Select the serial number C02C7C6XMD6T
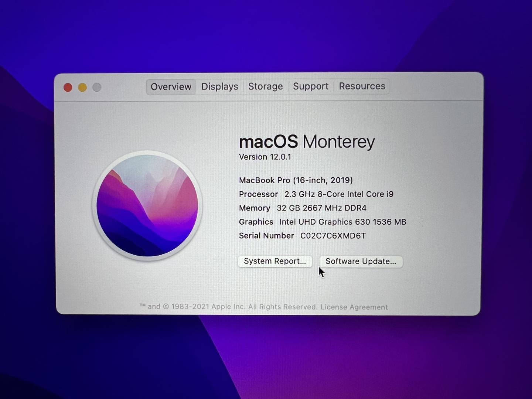Screen dimensions: 532x399 333,236
